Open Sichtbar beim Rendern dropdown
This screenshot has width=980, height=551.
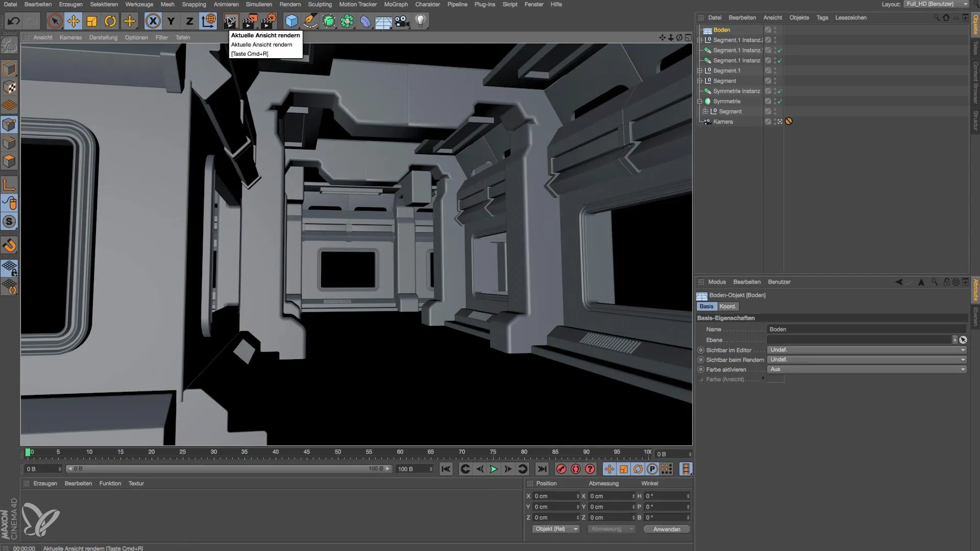tap(867, 360)
